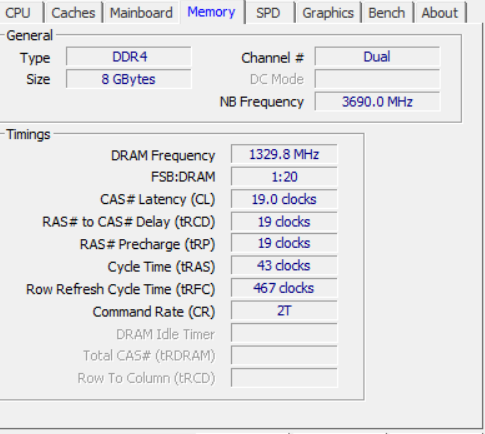The width and height of the screenshot is (485, 434).
Task: Click the Channel # label
Action: pos(273,58)
